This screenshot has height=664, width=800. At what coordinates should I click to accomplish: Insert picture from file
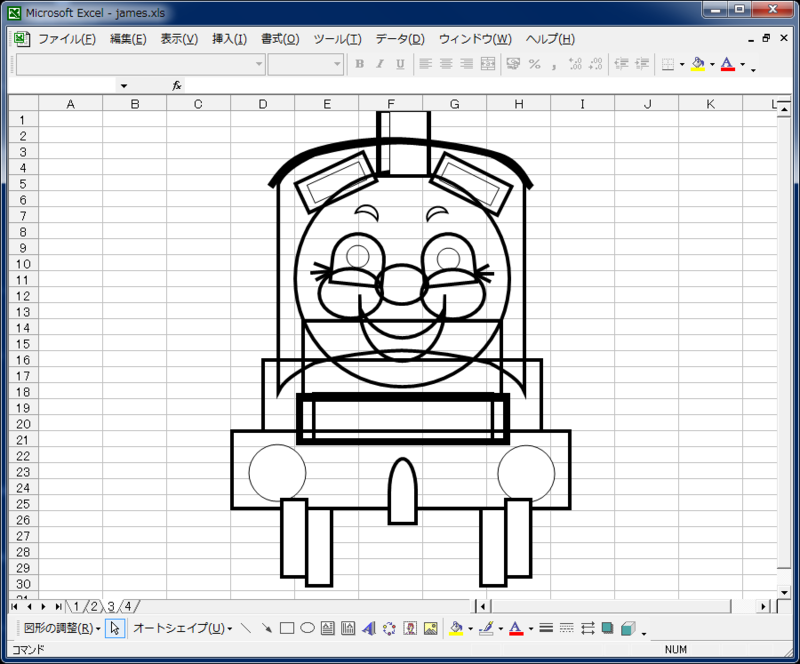point(431,628)
